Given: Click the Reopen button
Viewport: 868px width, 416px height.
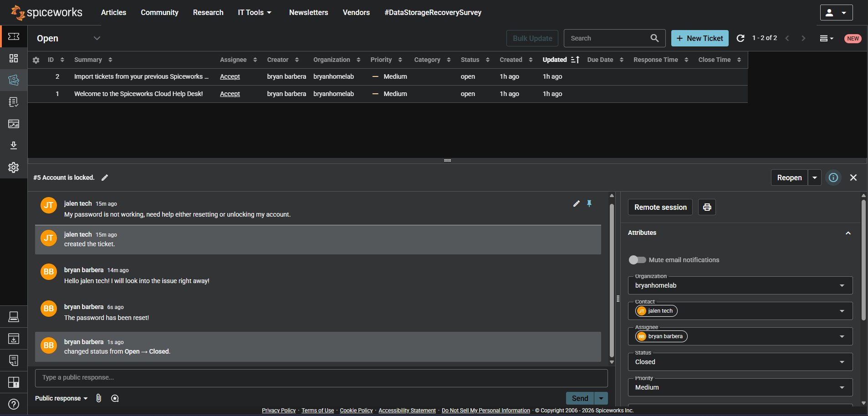Looking at the screenshot, I should tap(789, 178).
